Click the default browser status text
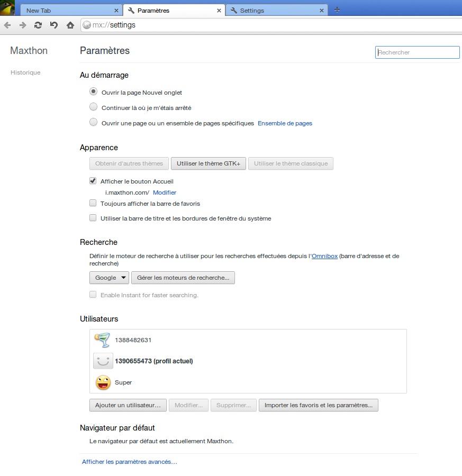 point(161,441)
